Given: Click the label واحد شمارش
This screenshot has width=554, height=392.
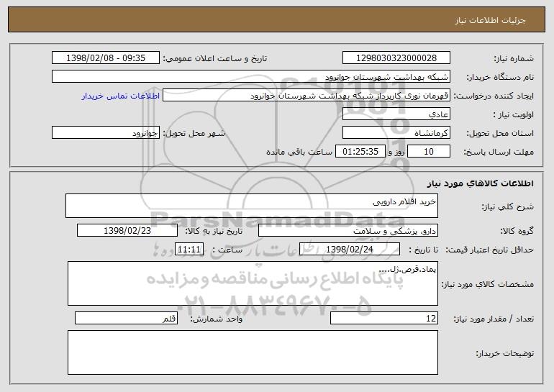Looking at the screenshot, I should pyautogui.click(x=217, y=319).
